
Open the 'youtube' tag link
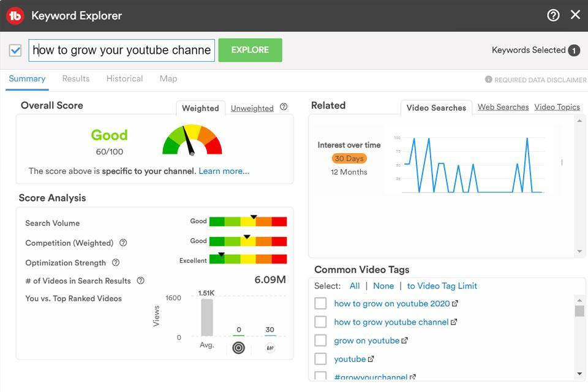coord(350,359)
